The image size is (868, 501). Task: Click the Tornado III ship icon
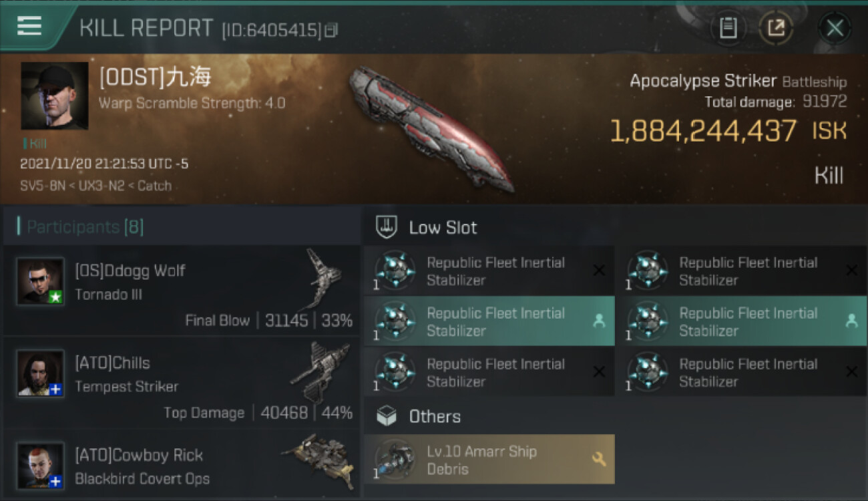tap(324, 279)
